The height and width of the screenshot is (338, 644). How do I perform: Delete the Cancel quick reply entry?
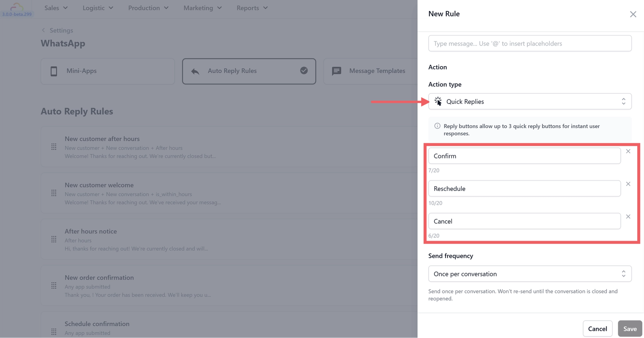tap(628, 217)
